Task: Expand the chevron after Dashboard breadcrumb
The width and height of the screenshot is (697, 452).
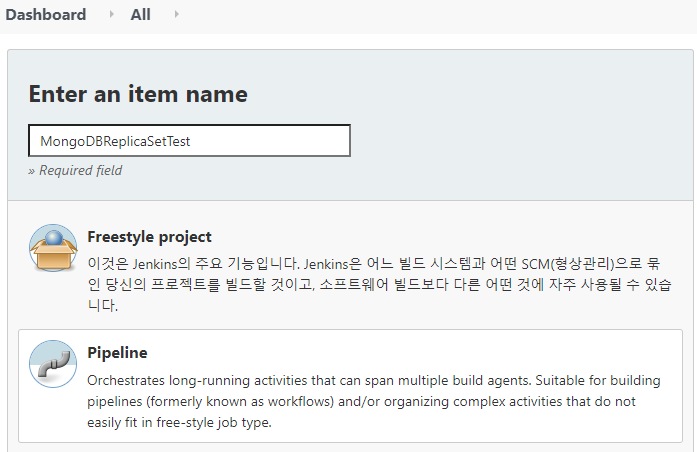Action: point(112,15)
